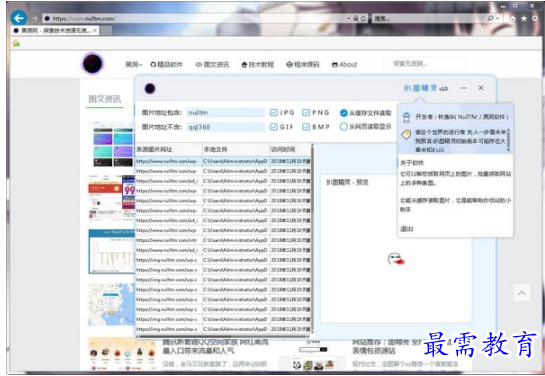Viewport: 545px width, 376px height.
Task: Click the 访问时间 column header
Action: 290,149
